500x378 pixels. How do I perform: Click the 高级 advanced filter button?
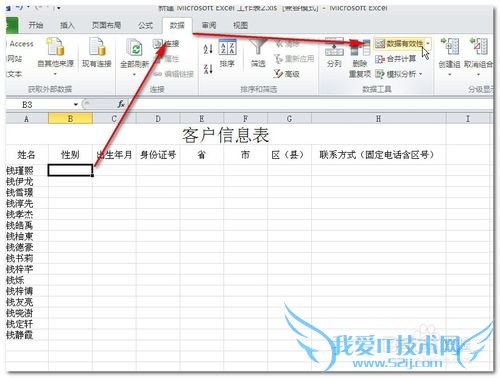coord(287,74)
